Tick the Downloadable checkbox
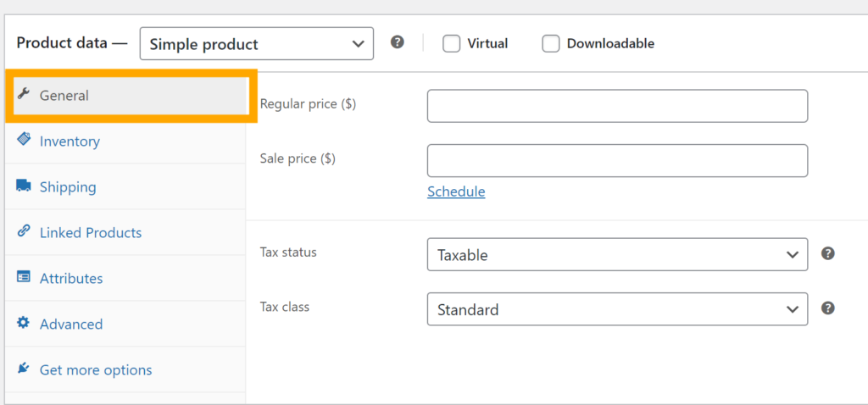Image resolution: width=868 pixels, height=405 pixels. coord(551,43)
